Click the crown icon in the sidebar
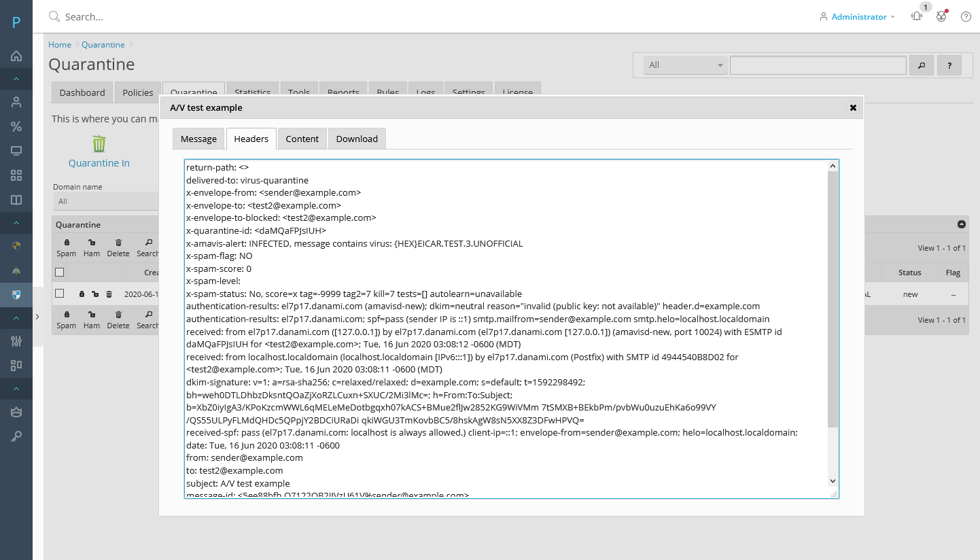This screenshot has width=980, height=560. pos(16,412)
